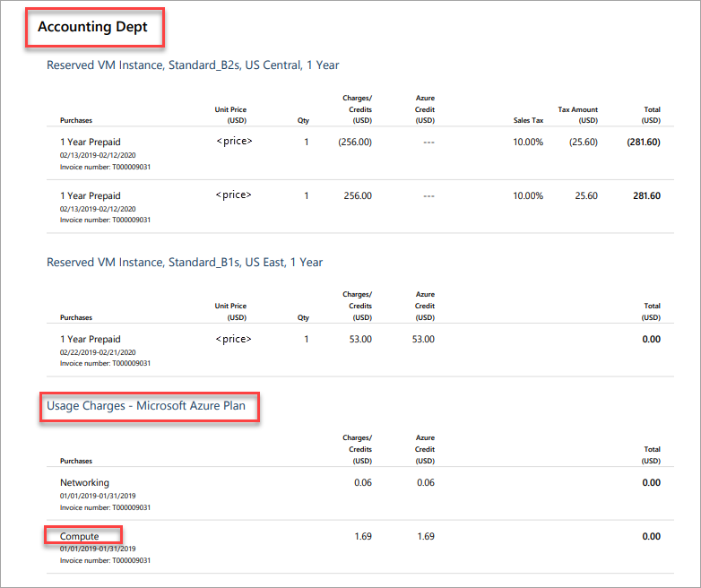Click the (256.00) negative charge amount
Image resolution: width=701 pixels, height=588 pixels.
tap(354, 142)
